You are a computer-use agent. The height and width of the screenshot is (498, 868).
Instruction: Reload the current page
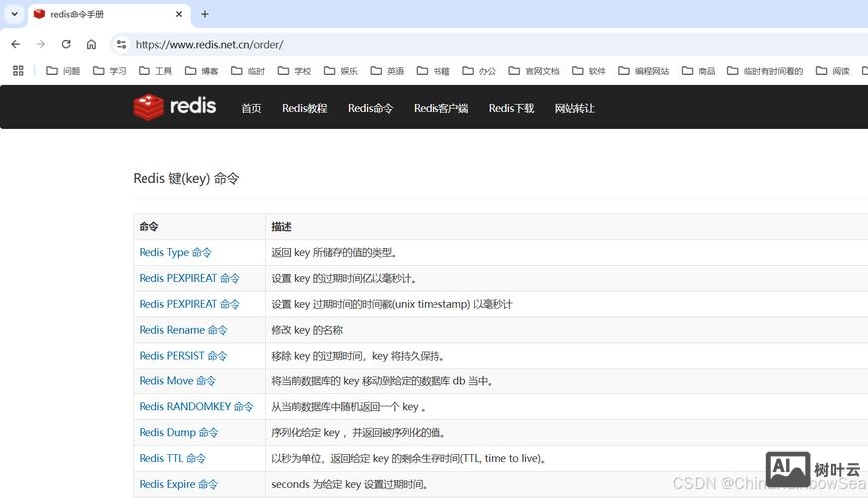pos(66,44)
